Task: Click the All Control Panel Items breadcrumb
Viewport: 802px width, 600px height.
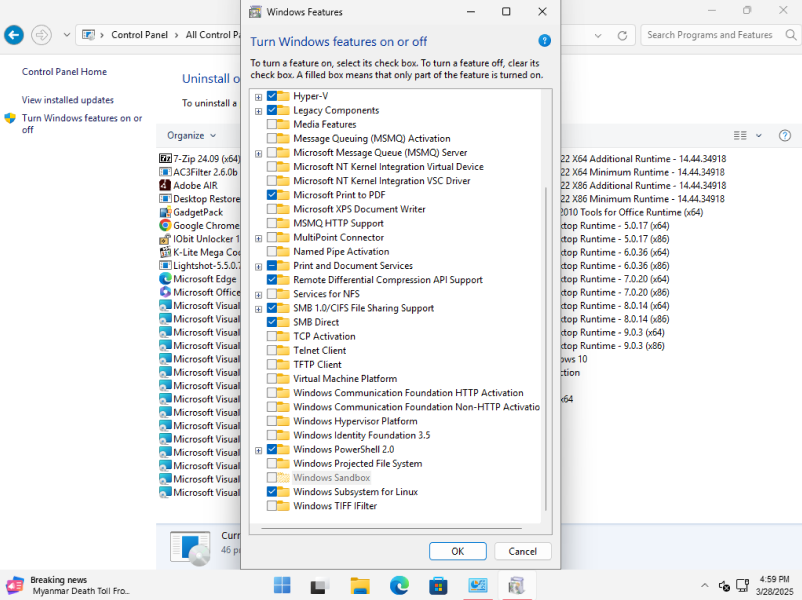Action: tap(213, 35)
